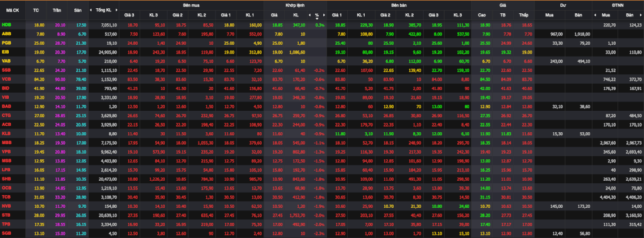
Task: Click the left arrow before % column
Action: coord(309,15)
